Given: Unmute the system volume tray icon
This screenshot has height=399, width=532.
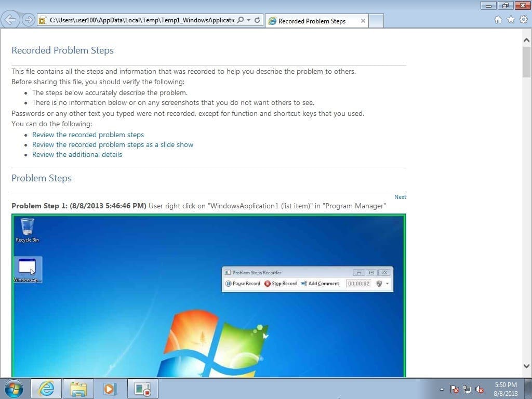Looking at the screenshot, I should [x=479, y=389].
